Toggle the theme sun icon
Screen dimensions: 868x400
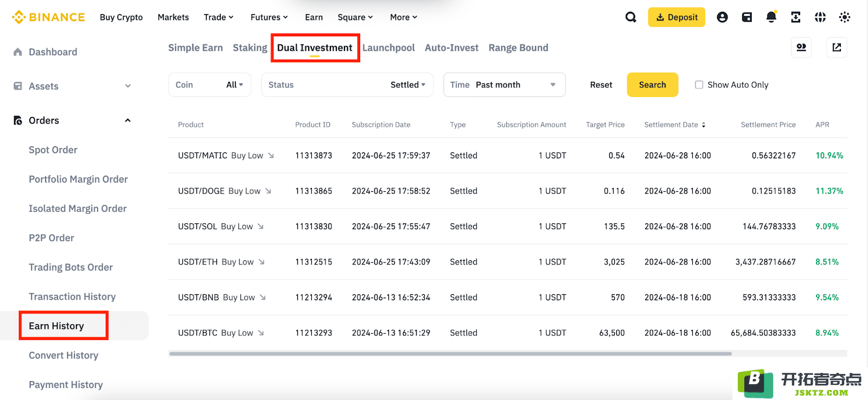[845, 17]
